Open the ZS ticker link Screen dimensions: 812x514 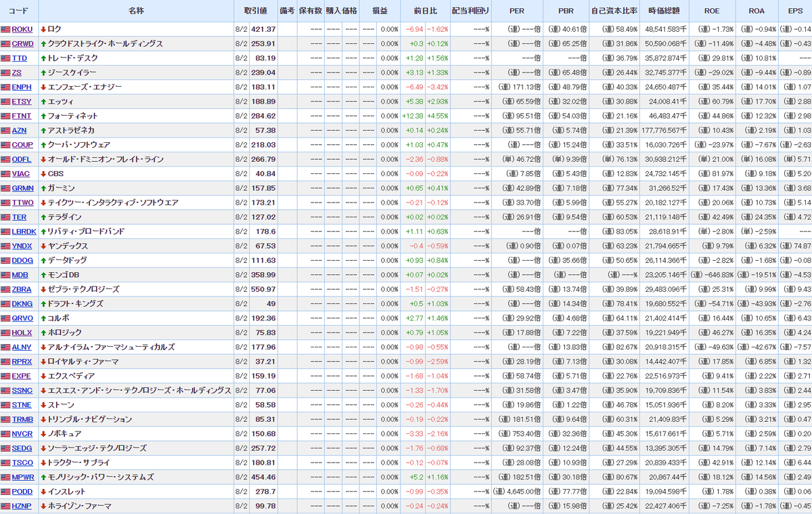(x=17, y=72)
